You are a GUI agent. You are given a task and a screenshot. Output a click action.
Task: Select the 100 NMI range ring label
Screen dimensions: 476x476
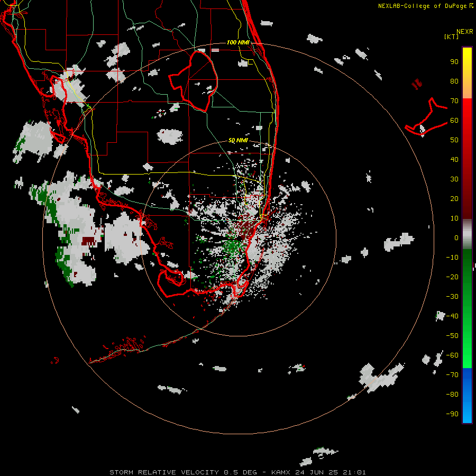pyautogui.click(x=238, y=42)
